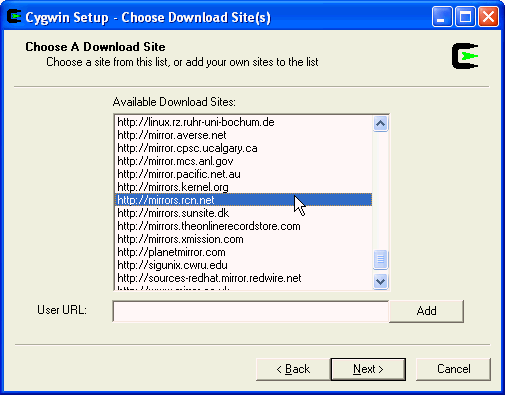Click highlighted http://mirrors.rcn.net entry
The image size is (505, 395).
pyautogui.click(x=243, y=200)
